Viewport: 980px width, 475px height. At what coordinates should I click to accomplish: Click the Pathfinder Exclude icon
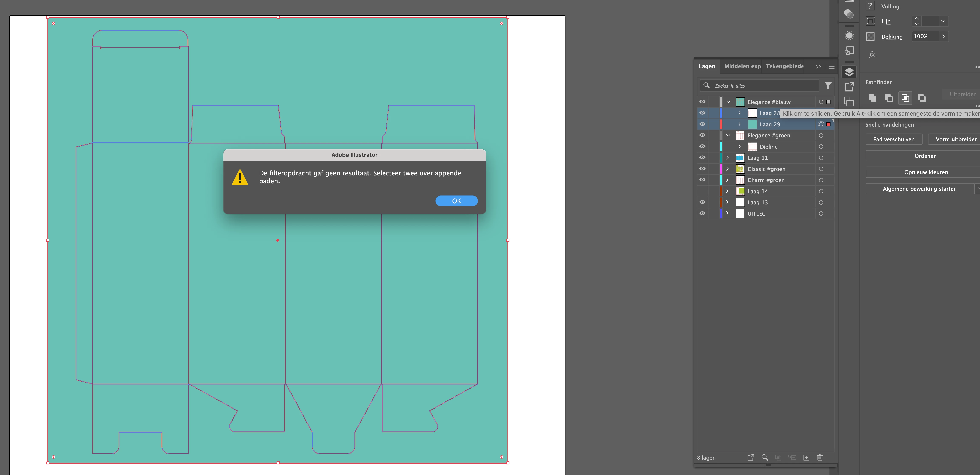tap(921, 98)
